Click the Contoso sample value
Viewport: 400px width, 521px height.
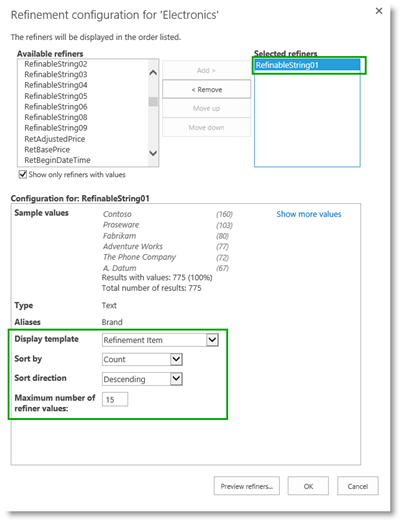point(117,214)
